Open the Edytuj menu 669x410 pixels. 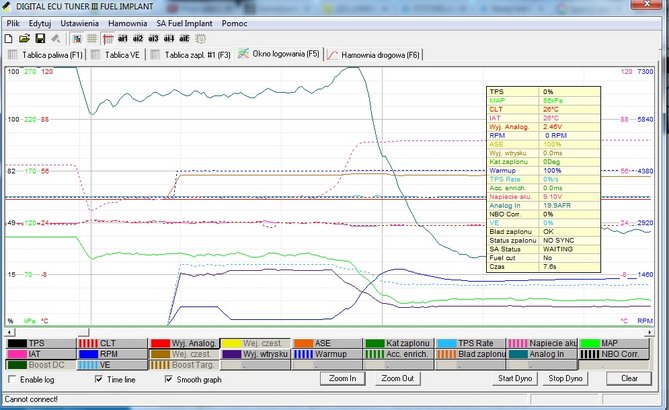point(40,23)
